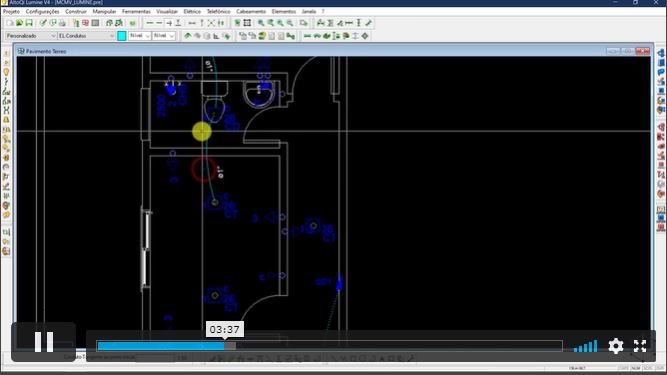Viewport: 667px width, 375px height.
Task: Open the EL Condutos layer dropdown
Action: point(86,36)
